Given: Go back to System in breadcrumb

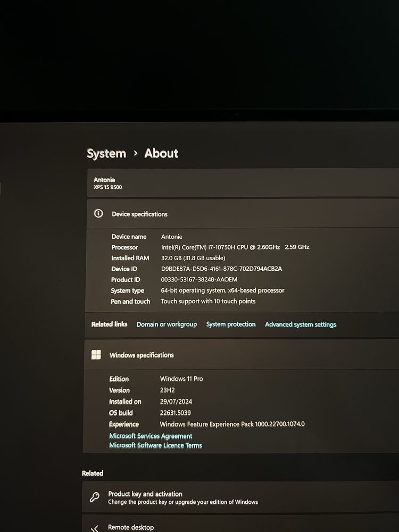Looking at the screenshot, I should [x=106, y=153].
